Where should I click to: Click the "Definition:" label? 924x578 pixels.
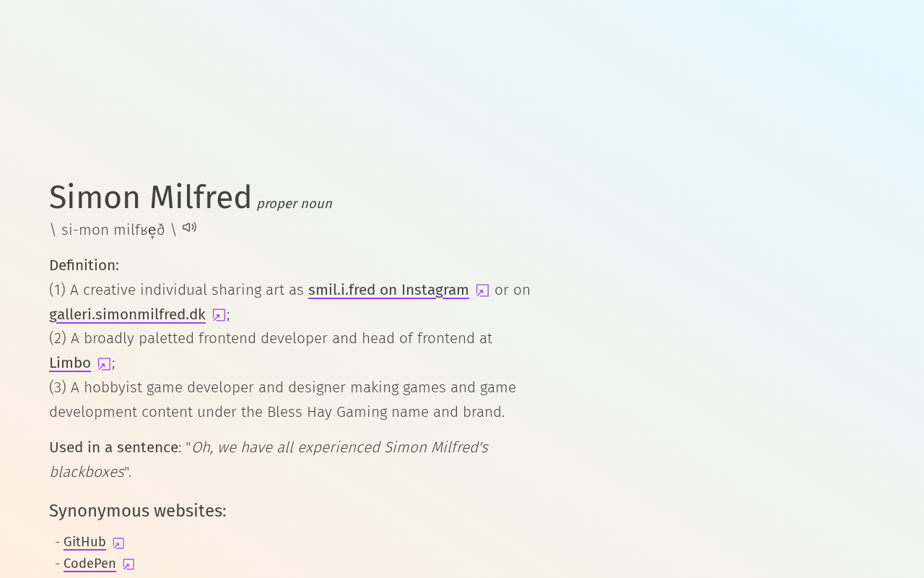[x=84, y=265]
